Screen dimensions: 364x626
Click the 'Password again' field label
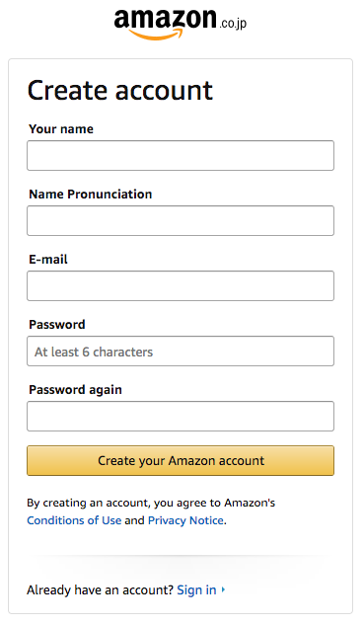click(x=75, y=390)
